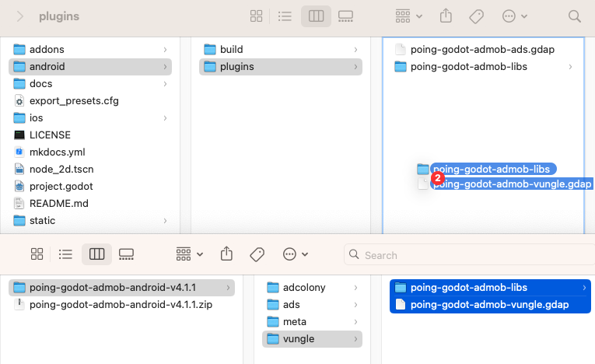Open the More actions menu in top window
This screenshot has height=364, width=595.
click(515, 16)
